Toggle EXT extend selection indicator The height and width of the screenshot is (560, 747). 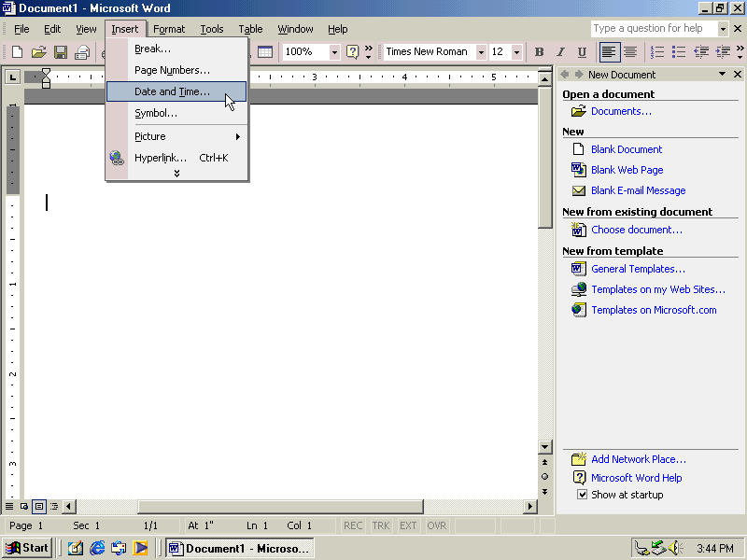[x=408, y=525]
